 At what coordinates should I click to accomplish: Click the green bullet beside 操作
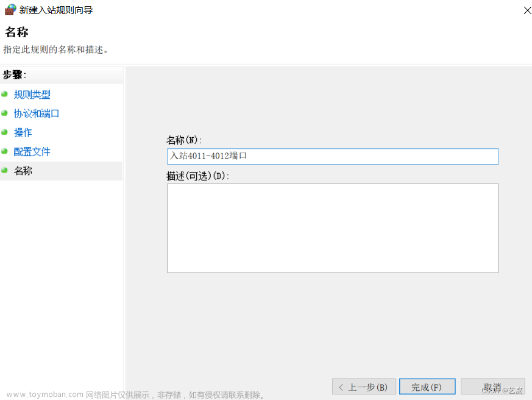[4, 132]
